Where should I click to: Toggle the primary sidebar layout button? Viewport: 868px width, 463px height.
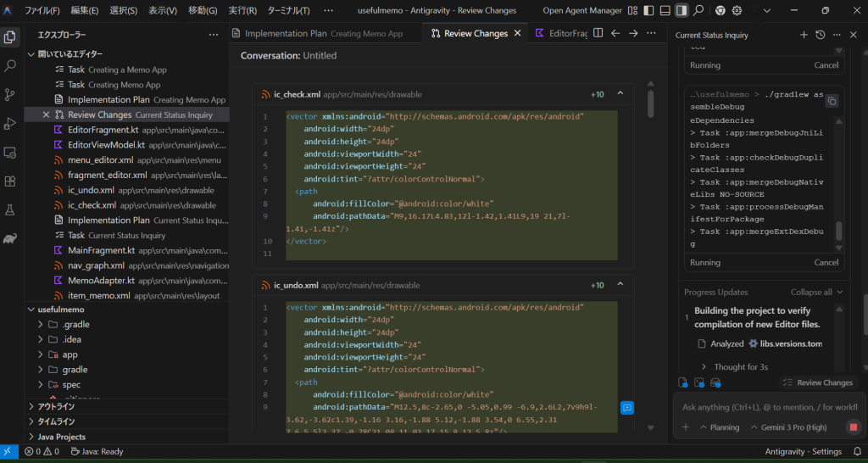649,10
